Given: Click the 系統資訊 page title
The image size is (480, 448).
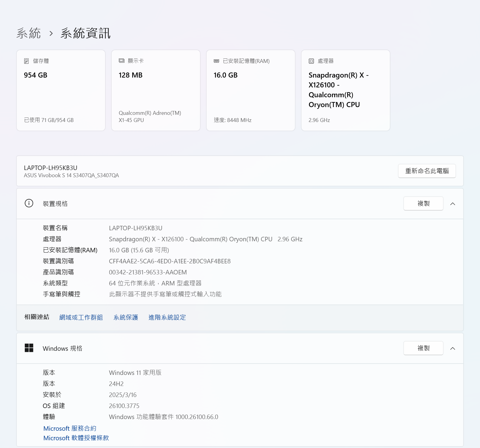Looking at the screenshot, I should click(85, 33).
